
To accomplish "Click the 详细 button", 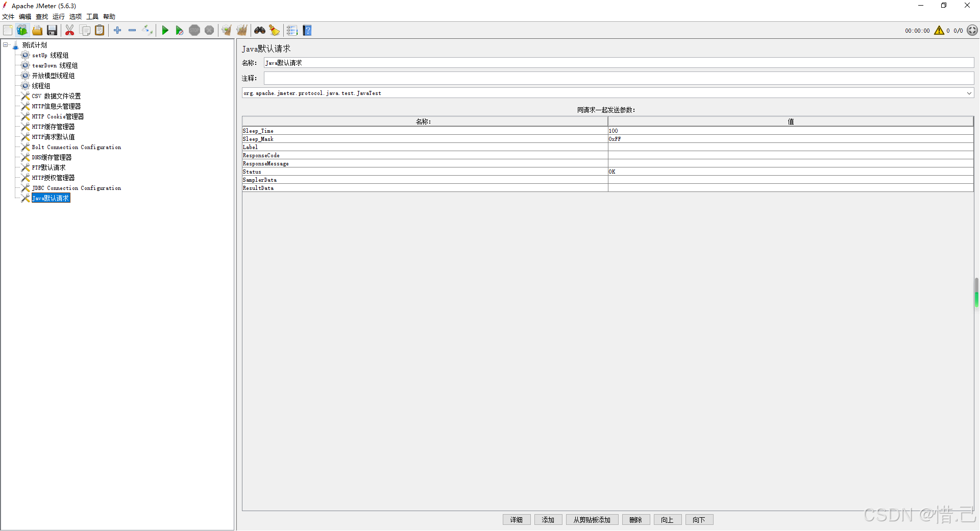I will click(517, 520).
